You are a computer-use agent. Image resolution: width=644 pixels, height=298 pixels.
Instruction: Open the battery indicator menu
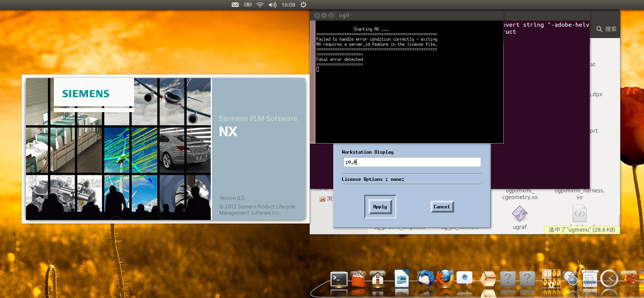(248, 5)
